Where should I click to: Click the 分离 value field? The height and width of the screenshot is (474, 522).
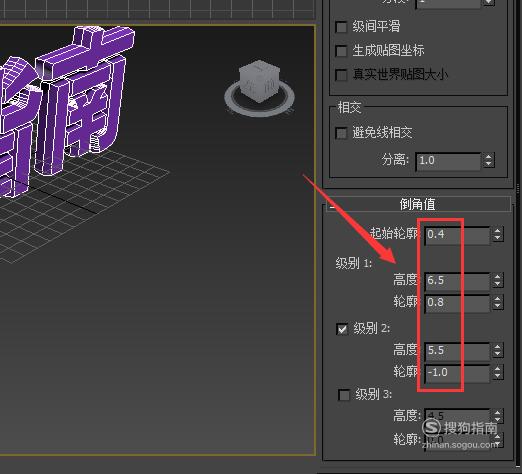(x=448, y=161)
